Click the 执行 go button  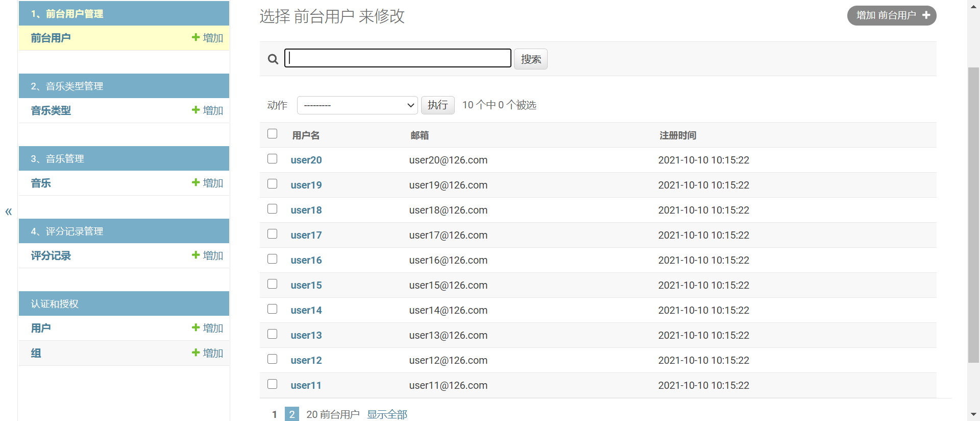[438, 105]
